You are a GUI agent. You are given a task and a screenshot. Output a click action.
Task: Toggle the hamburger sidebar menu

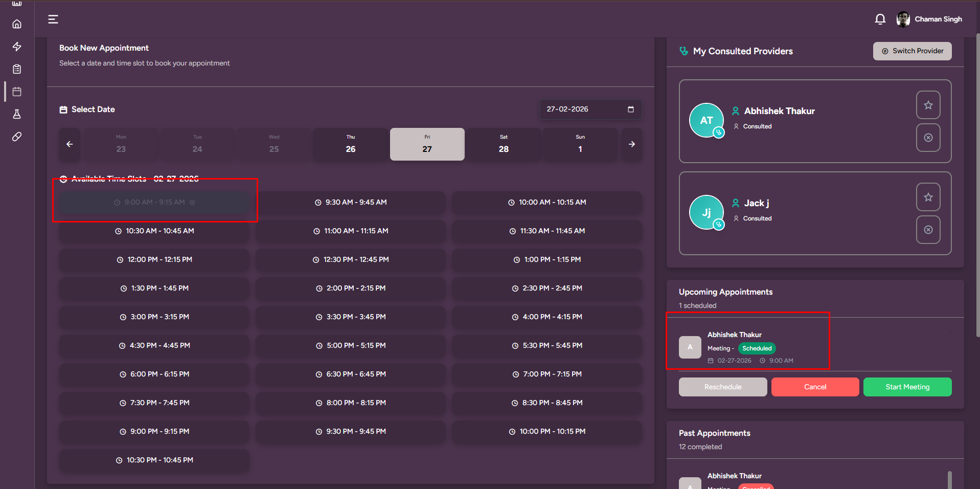[x=53, y=19]
